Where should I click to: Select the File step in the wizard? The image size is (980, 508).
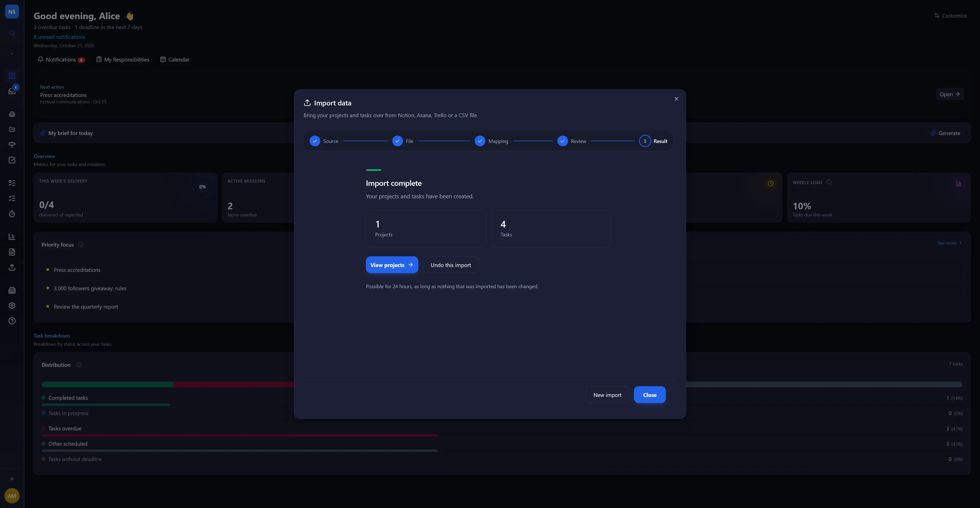pos(402,141)
